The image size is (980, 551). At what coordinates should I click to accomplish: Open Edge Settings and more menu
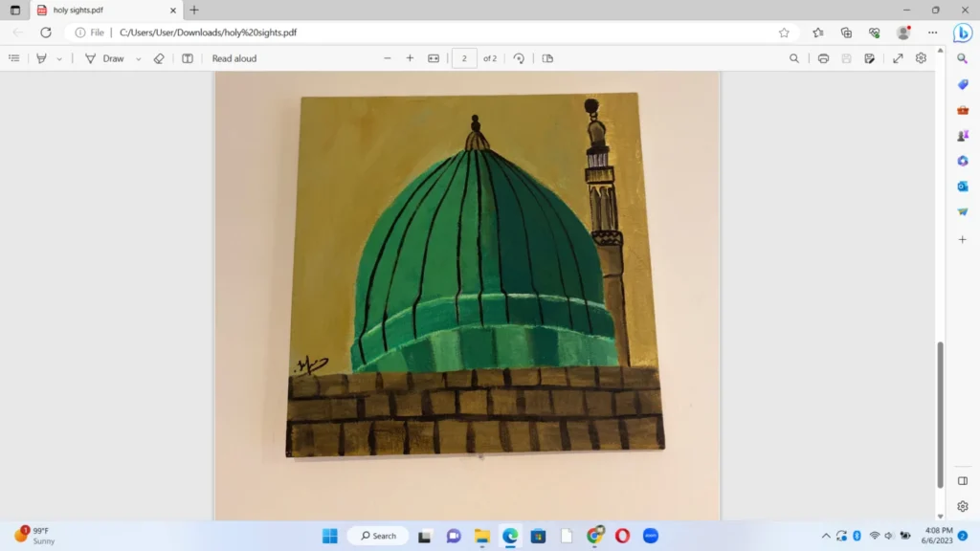pyautogui.click(x=932, y=33)
